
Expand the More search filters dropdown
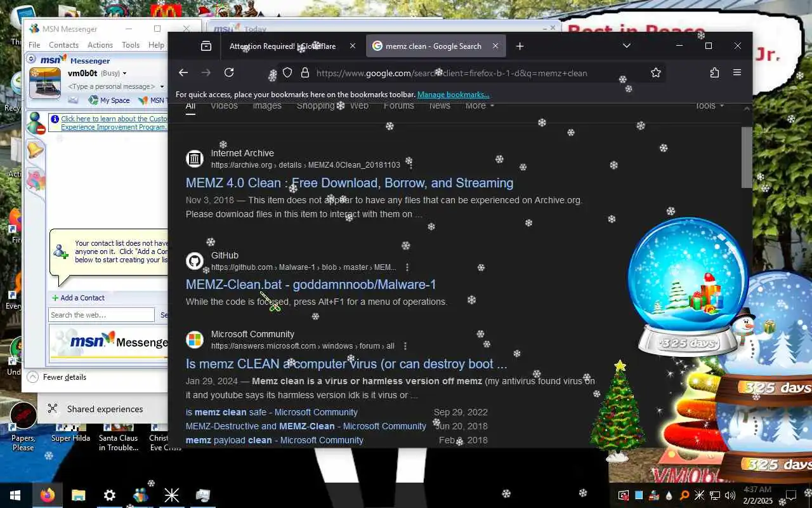point(480,106)
